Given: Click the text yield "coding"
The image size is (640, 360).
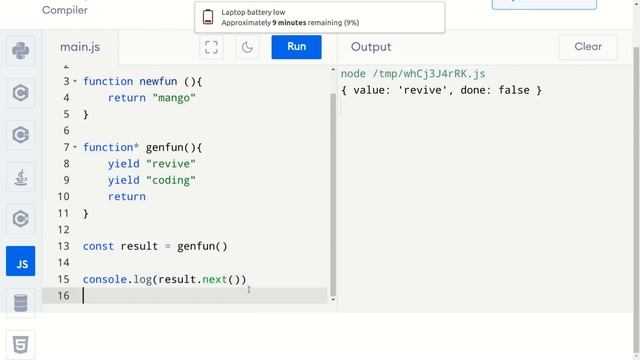Looking at the screenshot, I should [x=152, y=180].
